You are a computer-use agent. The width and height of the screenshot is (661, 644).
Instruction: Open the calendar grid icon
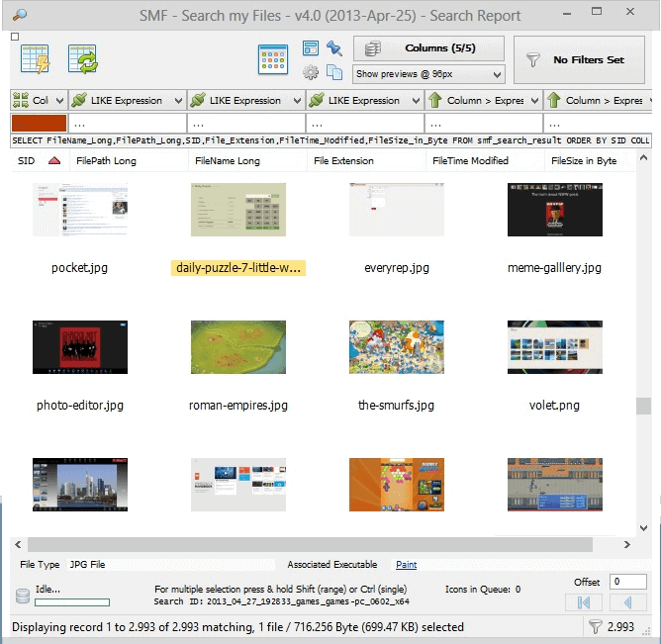coord(272,59)
